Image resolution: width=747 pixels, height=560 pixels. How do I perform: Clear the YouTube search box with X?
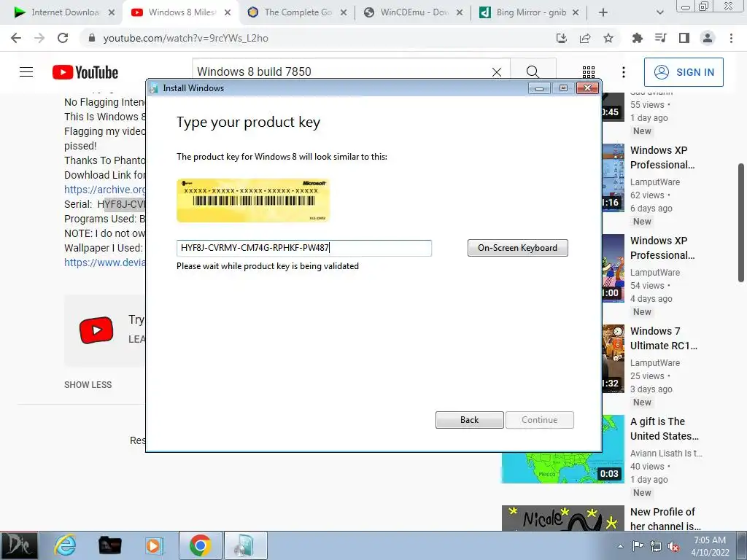coord(496,72)
